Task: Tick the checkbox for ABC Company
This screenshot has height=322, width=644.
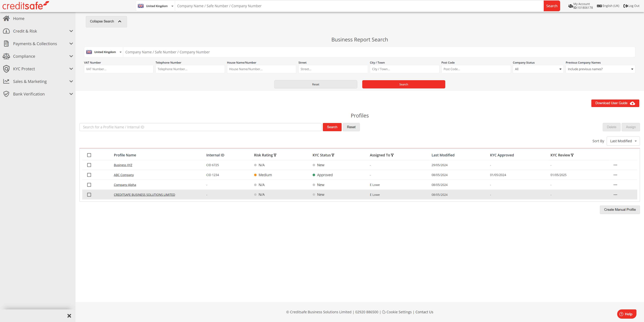Action: coord(89,175)
